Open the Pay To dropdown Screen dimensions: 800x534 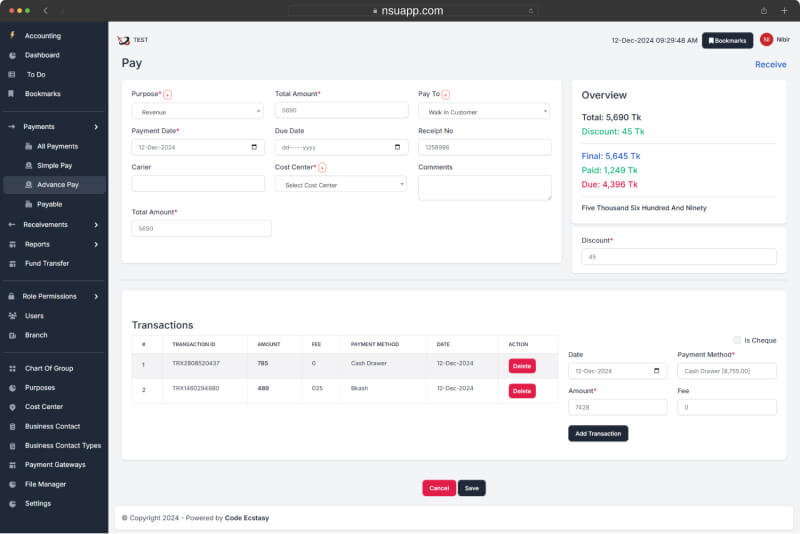coord(484,111)
